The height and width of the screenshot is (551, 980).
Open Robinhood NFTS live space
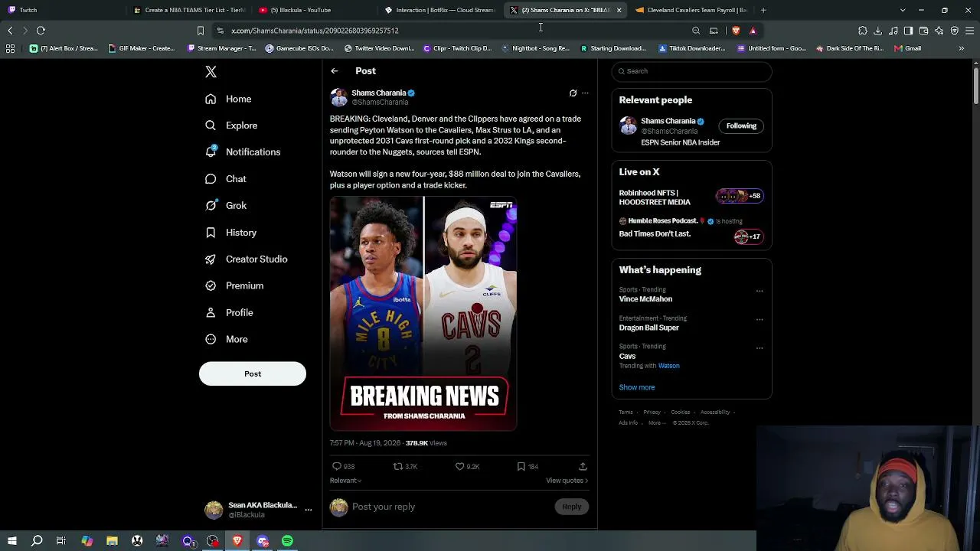tap(690, 197)
